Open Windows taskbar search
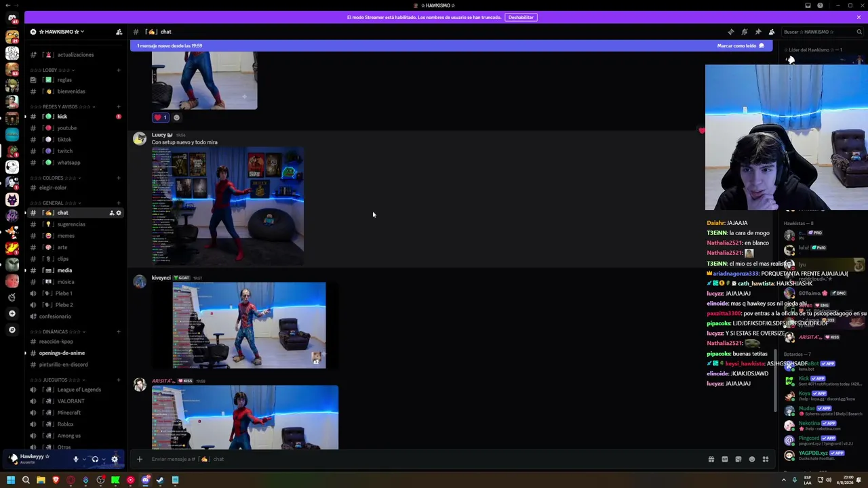Screen dimensions: 868x488 click(26, 480)
